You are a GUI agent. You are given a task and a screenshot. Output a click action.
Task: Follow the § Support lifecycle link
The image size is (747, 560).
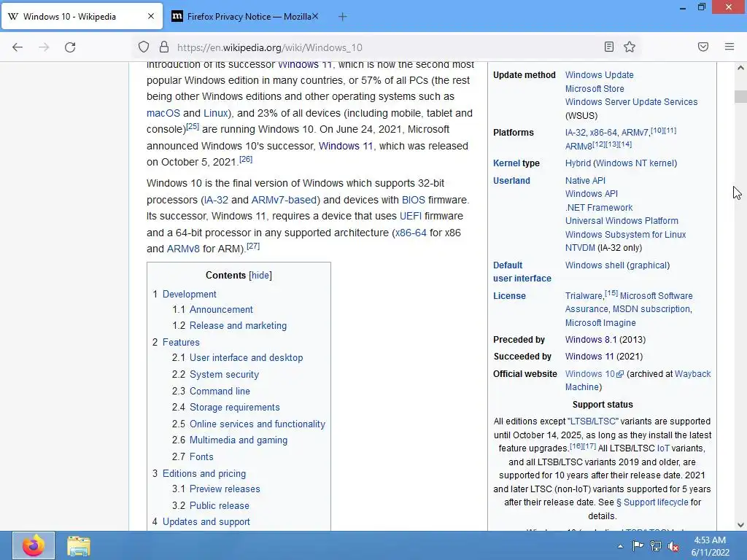(651, 502)
